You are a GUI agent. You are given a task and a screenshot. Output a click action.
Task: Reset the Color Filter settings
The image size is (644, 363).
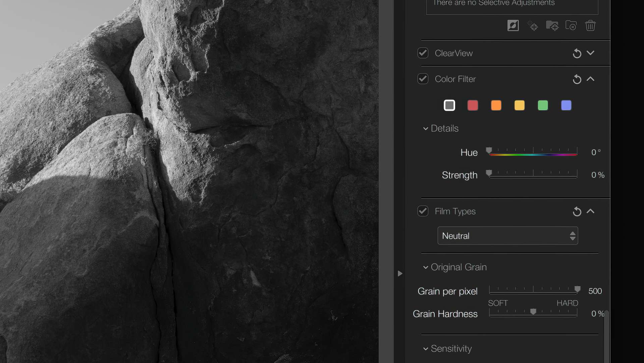(577, 79)
